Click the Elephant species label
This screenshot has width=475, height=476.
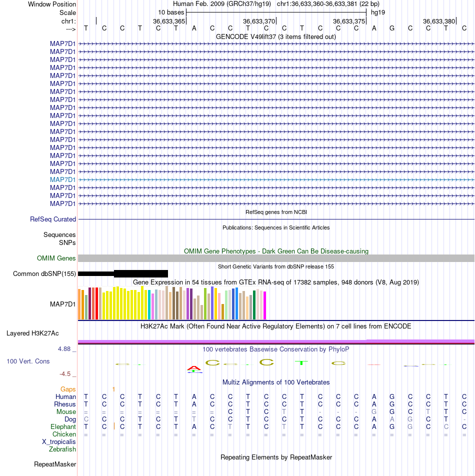tap(63, 427)
